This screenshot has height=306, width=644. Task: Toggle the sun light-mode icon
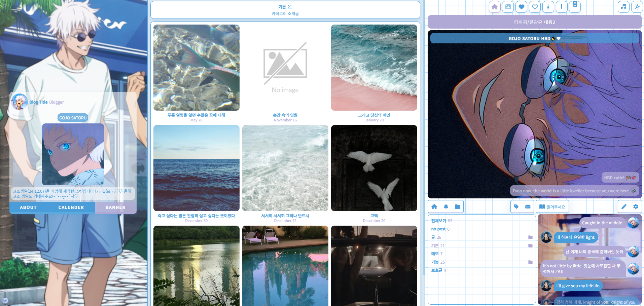point(637,7)
